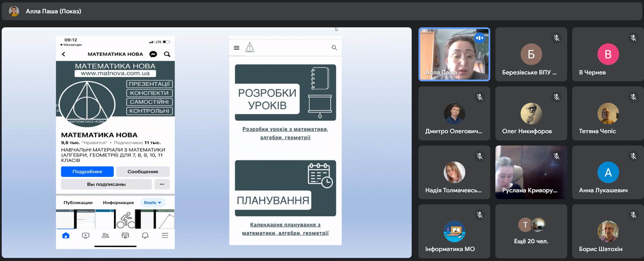Click the video watch icon in bottom navigation
The image size is (644, 261).
86,235
